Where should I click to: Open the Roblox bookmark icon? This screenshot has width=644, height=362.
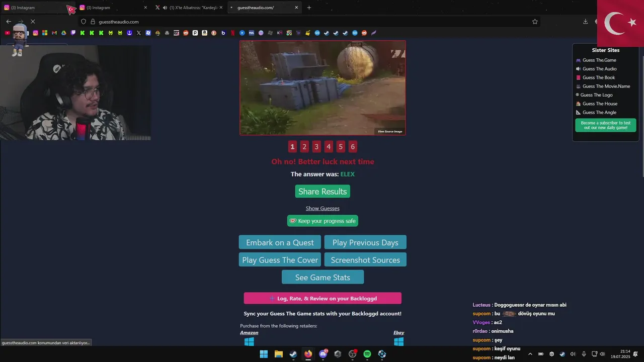pos(148,33)
